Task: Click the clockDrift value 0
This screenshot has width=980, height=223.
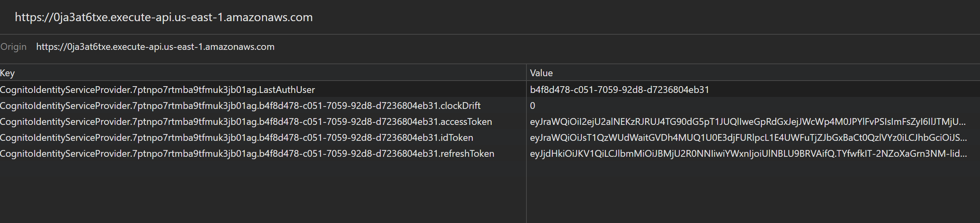Action: pos(532,106)
